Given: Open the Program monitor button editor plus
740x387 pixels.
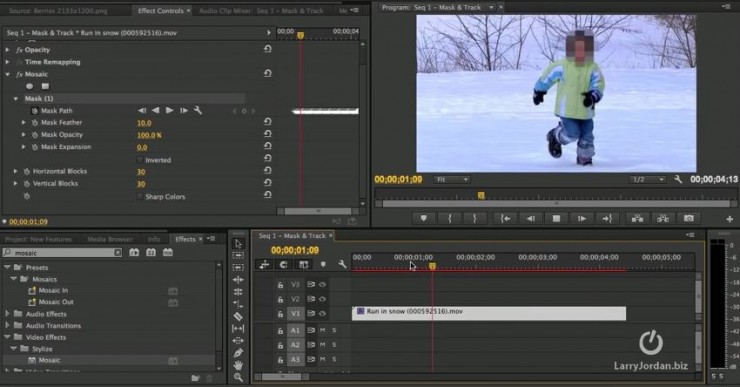Looking at the screenshot, I should pos(730,219).
